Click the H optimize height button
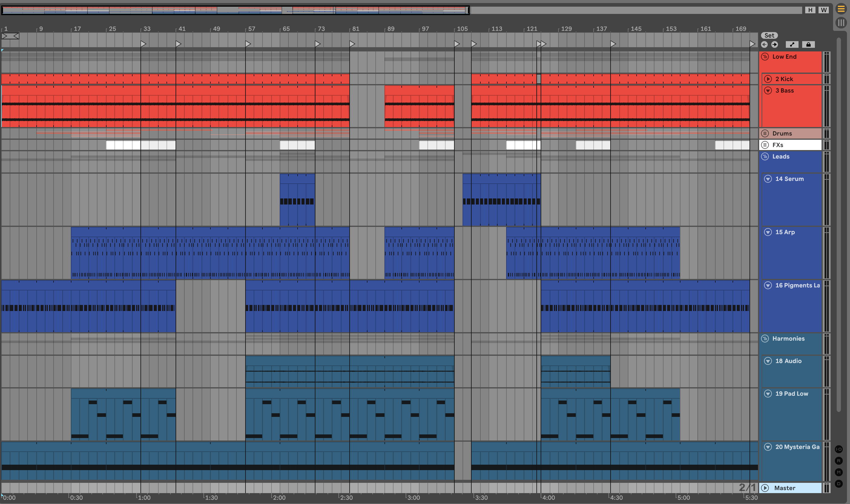 click(810, 10)
